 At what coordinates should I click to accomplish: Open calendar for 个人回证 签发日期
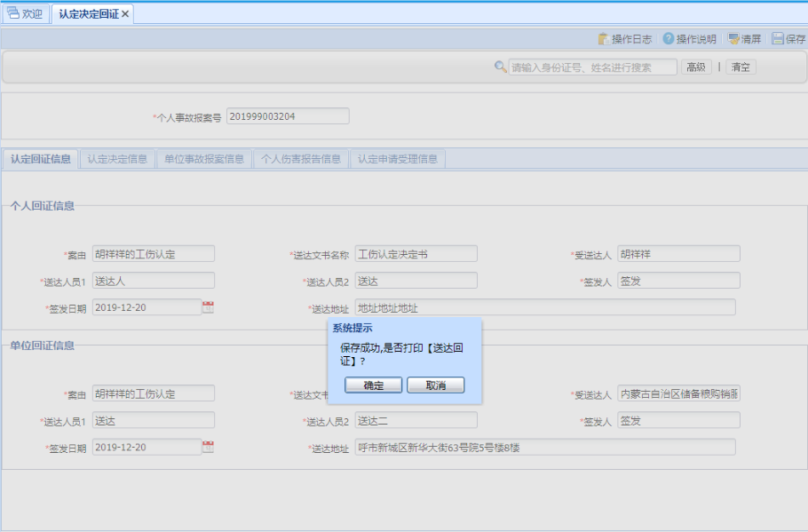(208, 307)
